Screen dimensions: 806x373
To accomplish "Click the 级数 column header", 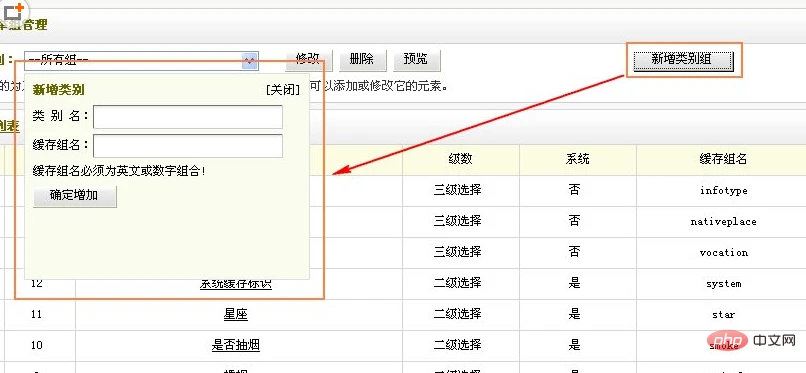I will (460, 159).
